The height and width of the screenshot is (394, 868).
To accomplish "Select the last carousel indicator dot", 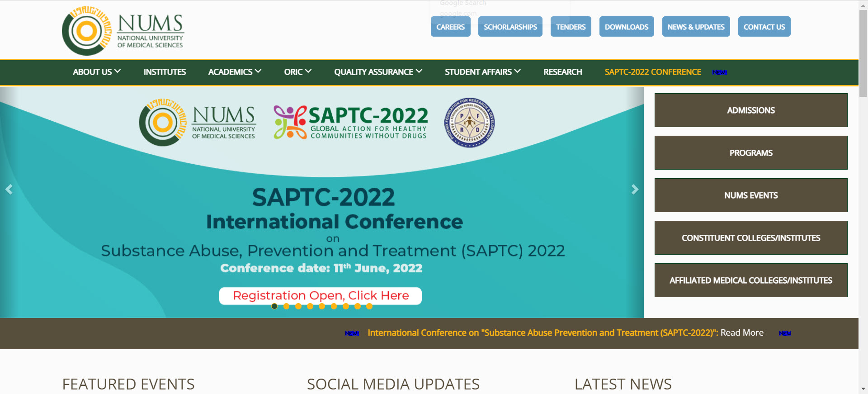I will coord(369,306).
